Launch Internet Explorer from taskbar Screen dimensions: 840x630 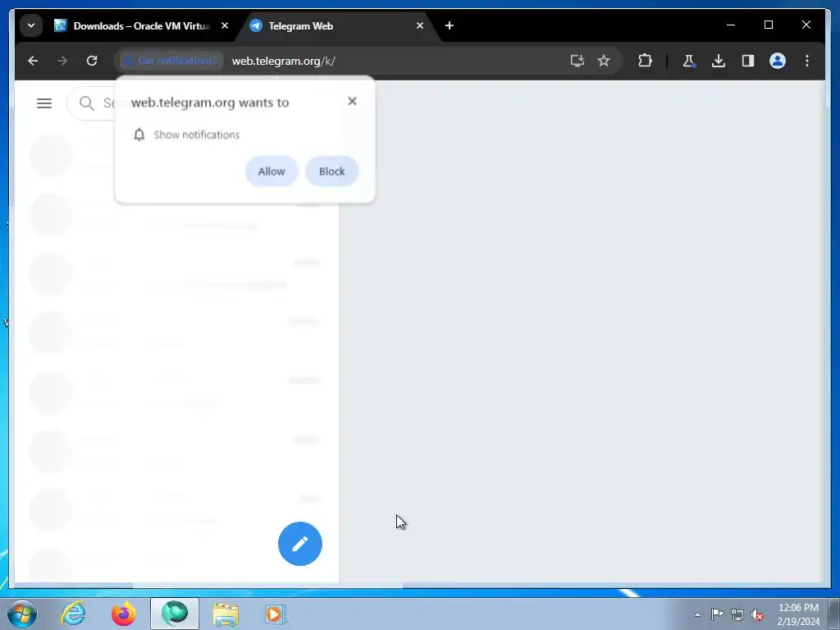[73, 614]
